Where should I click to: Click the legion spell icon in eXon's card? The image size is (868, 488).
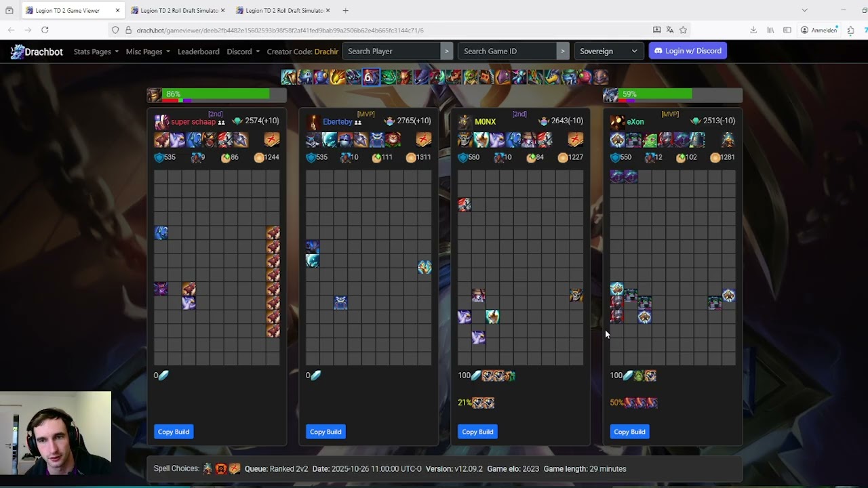pos(728,140)
